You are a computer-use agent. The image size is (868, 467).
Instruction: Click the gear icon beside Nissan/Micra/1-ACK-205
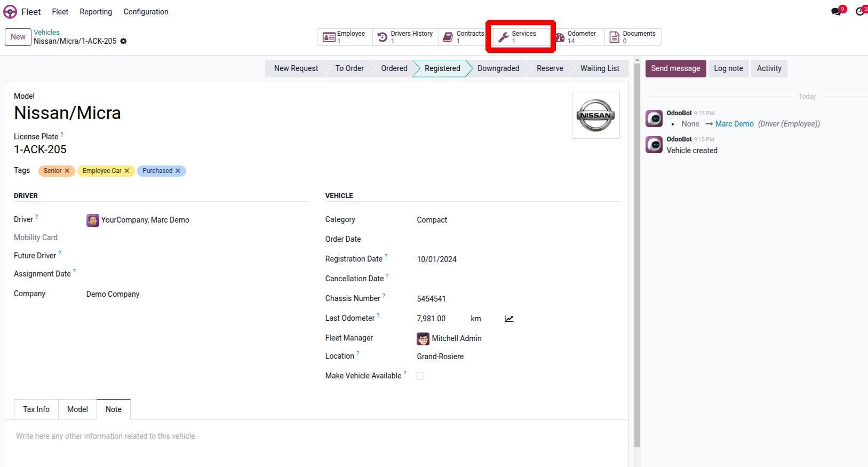tap(123, 41)
